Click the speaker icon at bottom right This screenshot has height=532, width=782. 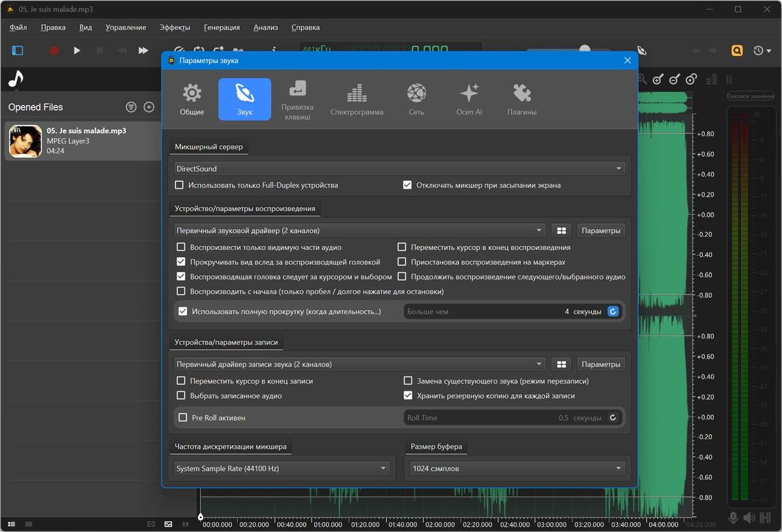tap(749, 518)
